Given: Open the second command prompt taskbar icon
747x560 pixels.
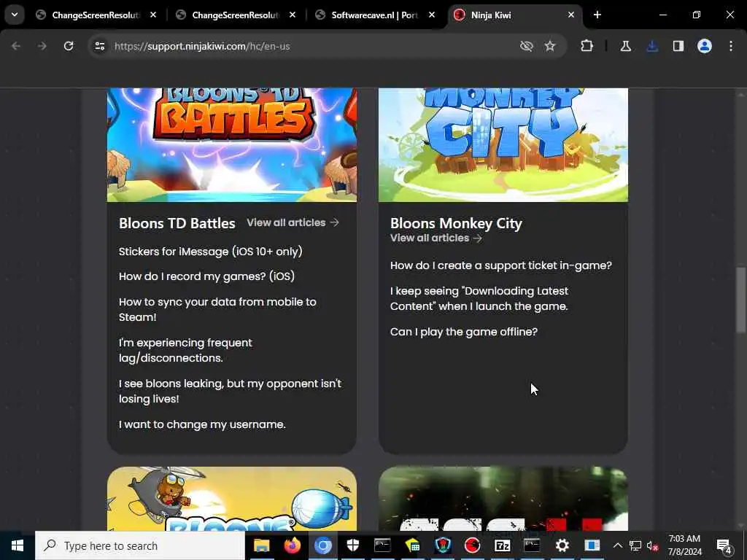Looking at the screenshot, I should coord(532,545).
